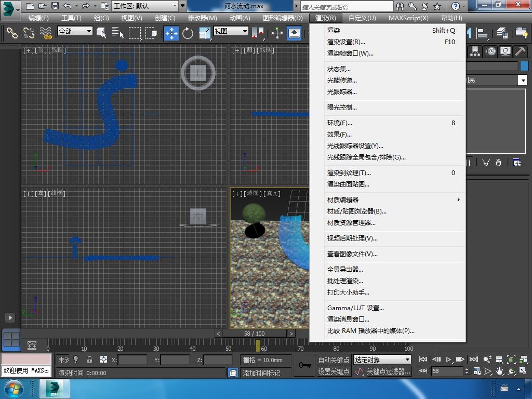Expand the modifier list dropdown arrow

pyautogui.click(x=523, y=81)
